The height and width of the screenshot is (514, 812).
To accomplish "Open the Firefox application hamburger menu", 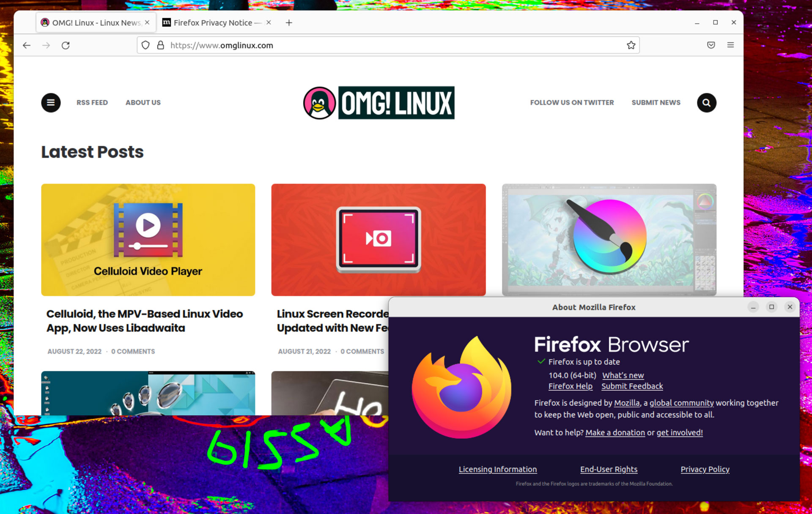I will point(730,45).
